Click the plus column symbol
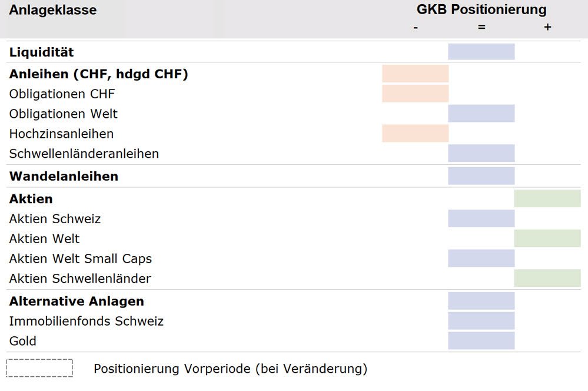This screenshot has height=391, width=588. tap(547, 28)
